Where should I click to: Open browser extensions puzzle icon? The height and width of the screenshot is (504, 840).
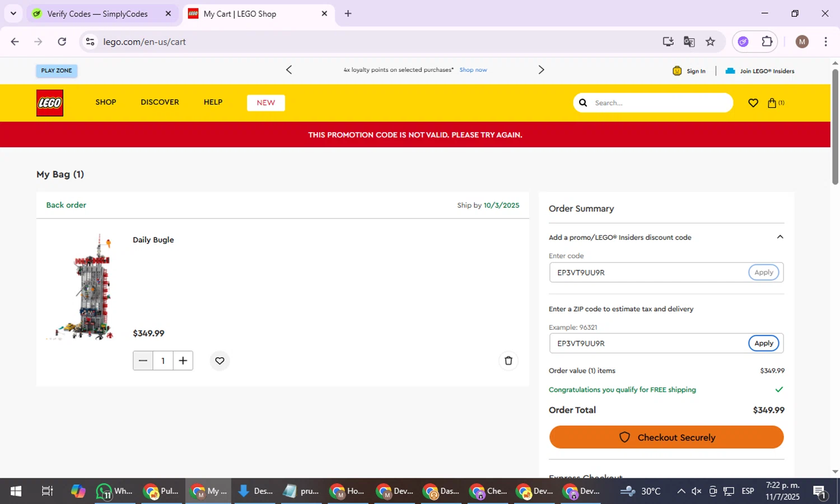[x=767, y=42]
